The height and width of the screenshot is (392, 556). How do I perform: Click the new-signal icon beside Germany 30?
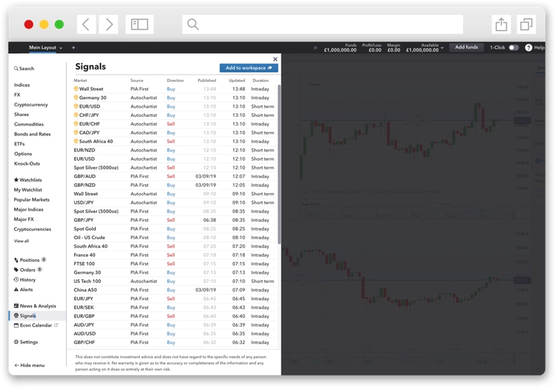(76, 97)
